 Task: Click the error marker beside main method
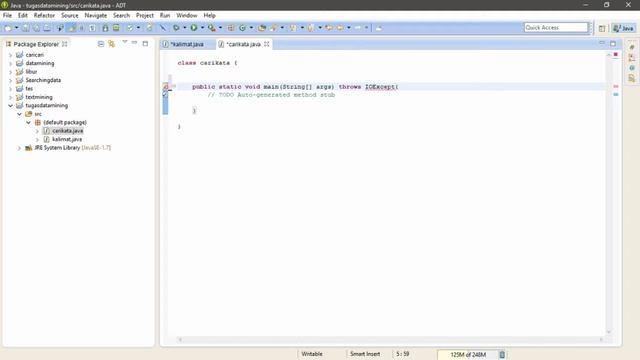(165, 87)
